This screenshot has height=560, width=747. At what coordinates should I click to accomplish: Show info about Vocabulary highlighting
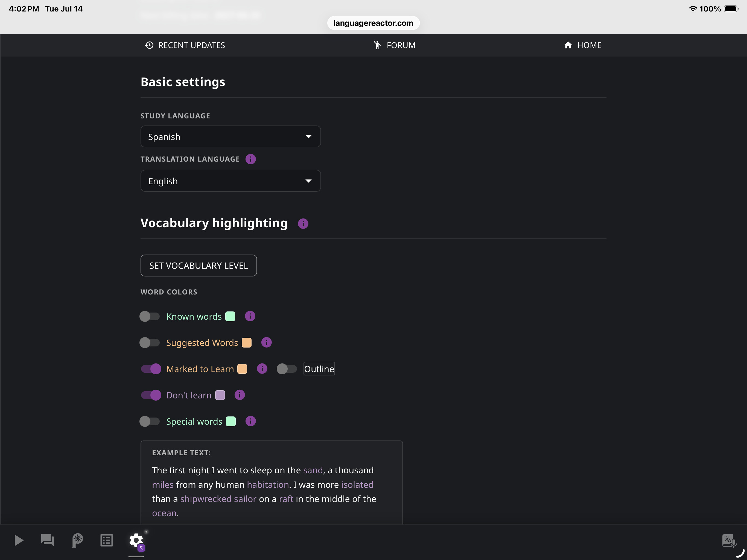click(x=303, y=224)
